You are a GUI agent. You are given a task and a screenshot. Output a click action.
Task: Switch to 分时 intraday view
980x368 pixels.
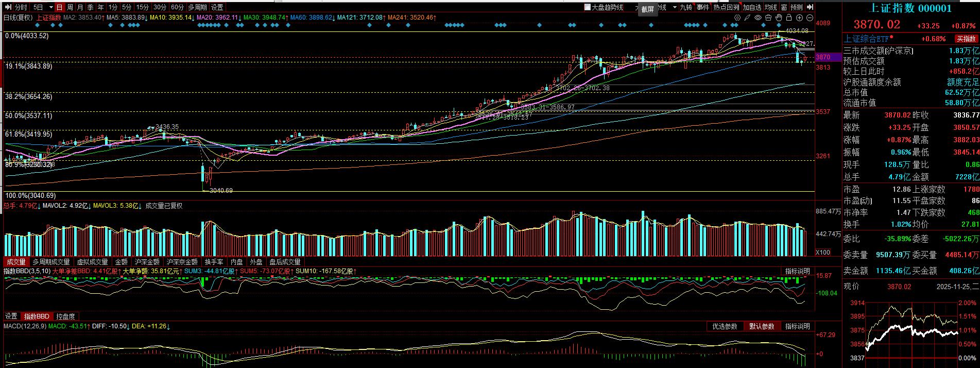21,7
